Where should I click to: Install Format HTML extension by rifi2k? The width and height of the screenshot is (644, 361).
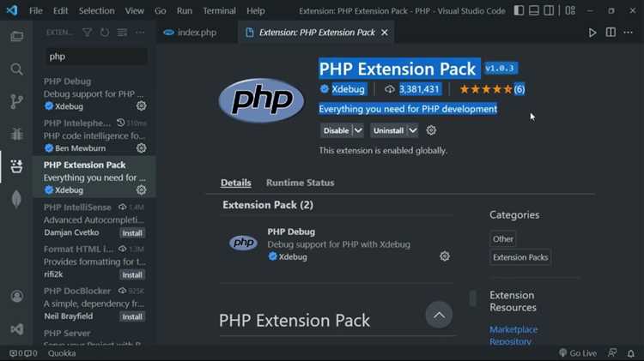click(x=132, y=275)
